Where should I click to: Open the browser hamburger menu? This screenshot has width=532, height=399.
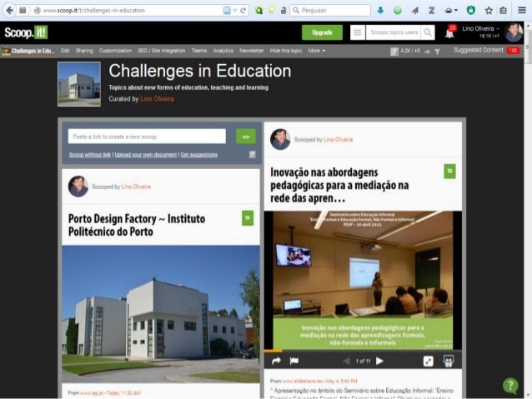point(522,10)
